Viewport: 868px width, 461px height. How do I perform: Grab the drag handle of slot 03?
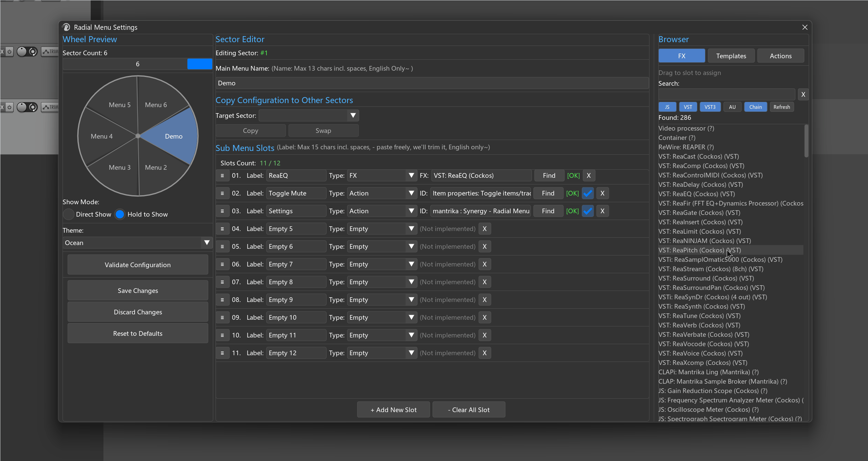(x=222, y=211)
